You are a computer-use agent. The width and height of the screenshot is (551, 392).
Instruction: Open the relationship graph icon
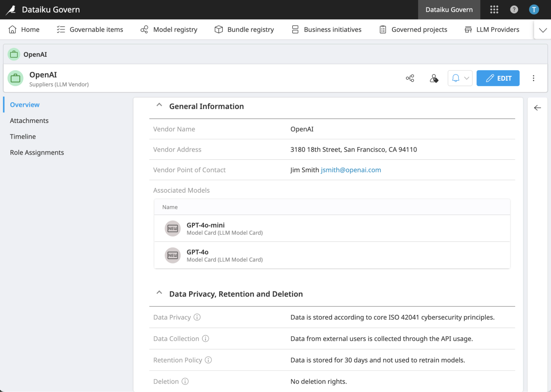(410, 78)
